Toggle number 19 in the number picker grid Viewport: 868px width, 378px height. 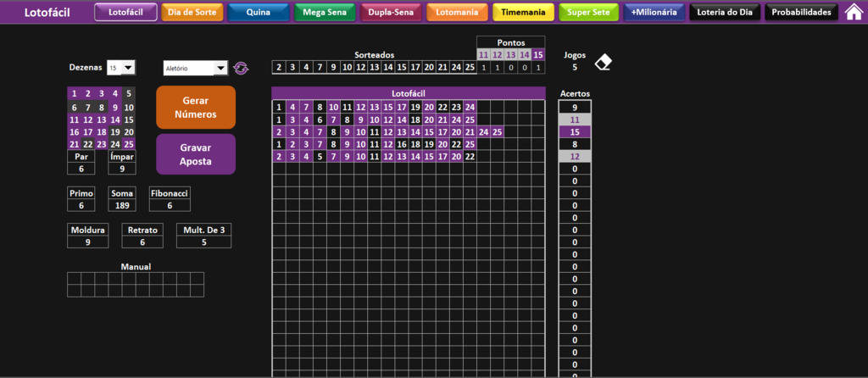pos(115,131)
